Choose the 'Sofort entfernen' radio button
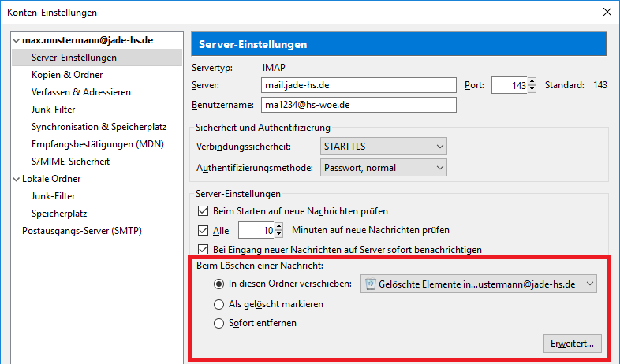 [218, 323]
